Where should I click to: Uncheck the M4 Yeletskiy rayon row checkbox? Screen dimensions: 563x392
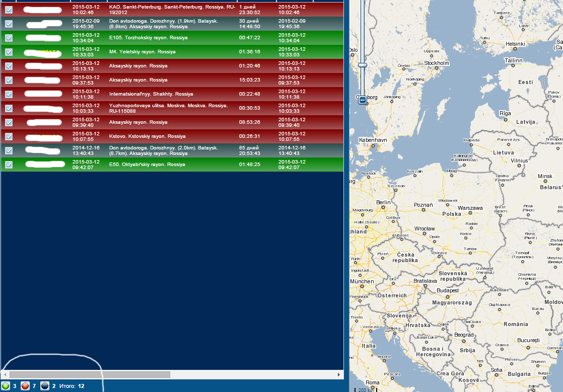click(x=9, y=52)
